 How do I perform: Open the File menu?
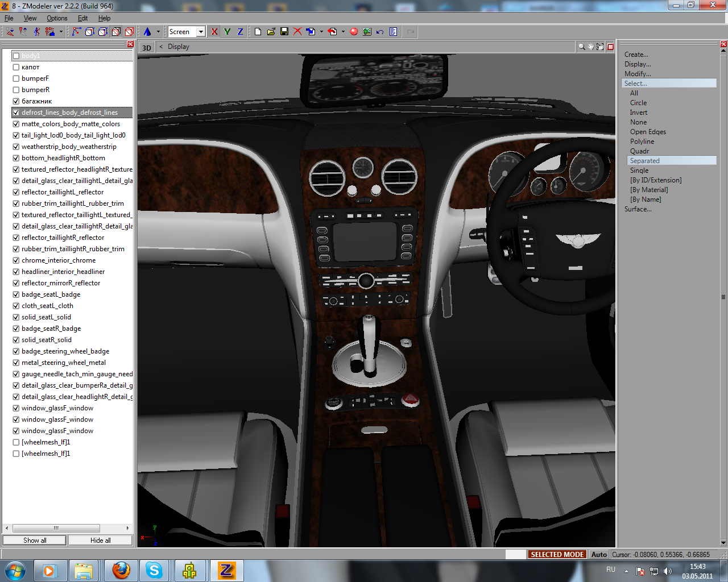pos(9,18)
